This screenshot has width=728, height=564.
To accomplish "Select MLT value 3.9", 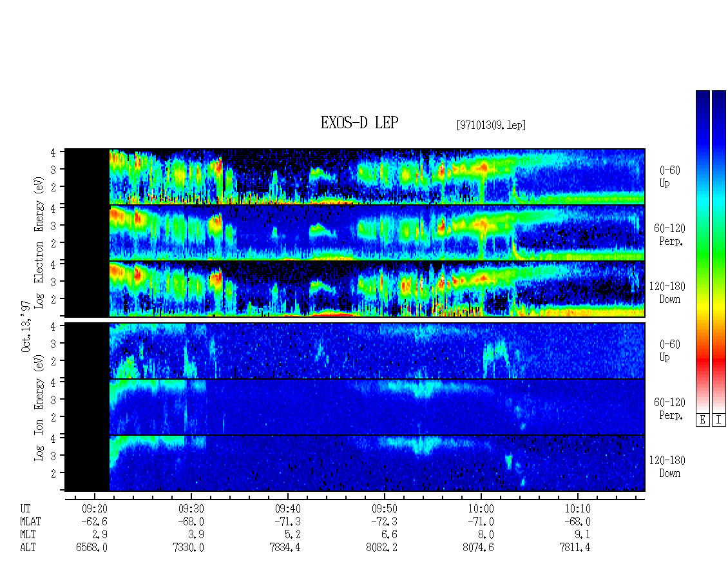I will [196, 535].
